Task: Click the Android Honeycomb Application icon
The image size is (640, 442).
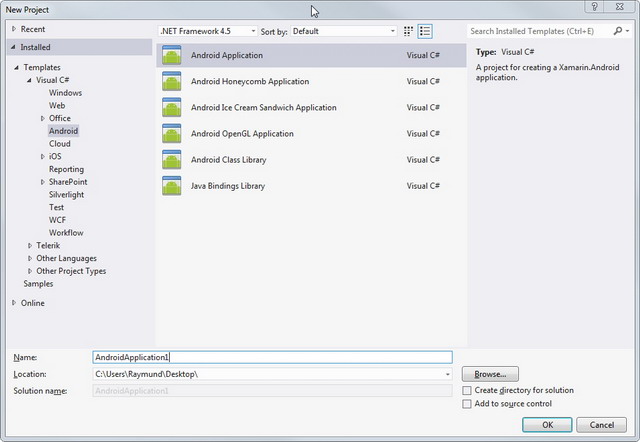Action: pos(171,81)
